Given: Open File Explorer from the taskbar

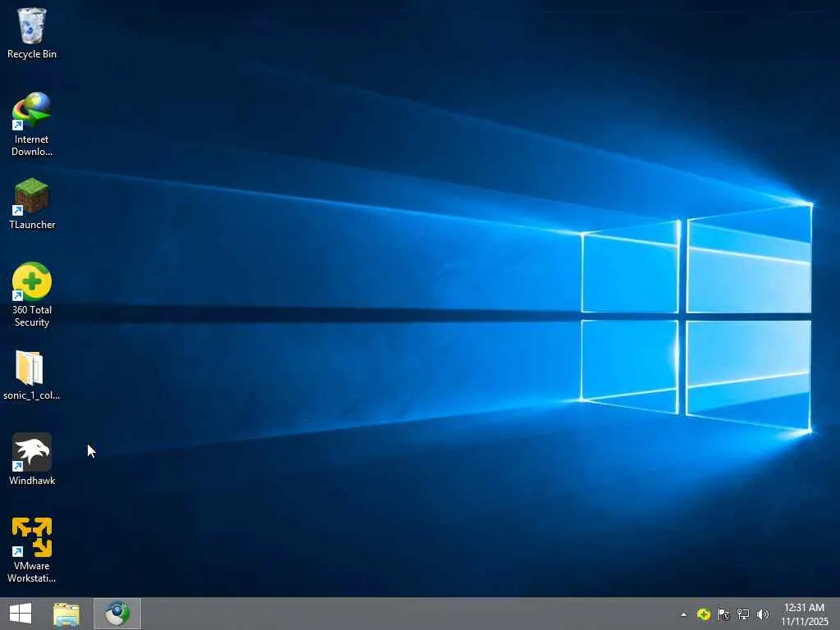Looking at the screenshot, I should click(x=66, y=614).
